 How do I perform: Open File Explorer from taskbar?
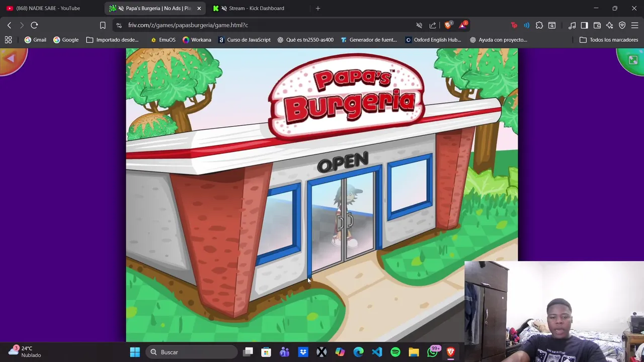coord(414,352)
